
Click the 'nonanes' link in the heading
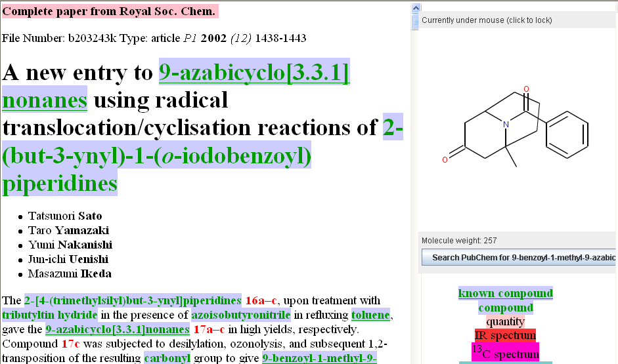45,100
